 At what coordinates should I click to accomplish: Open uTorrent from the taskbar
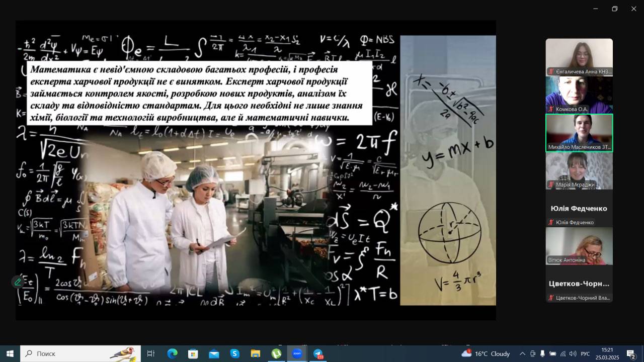tap(276, 353)
